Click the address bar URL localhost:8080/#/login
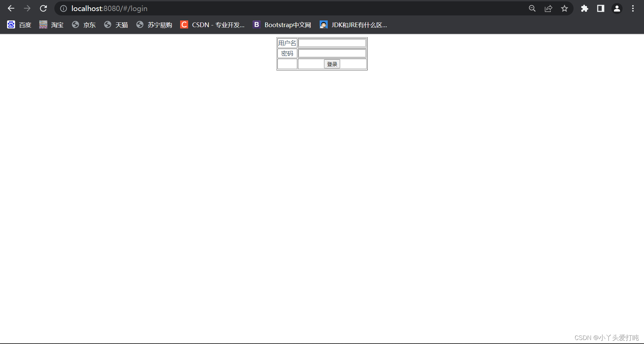Screen dimensions: 644x344 coord(109,8)
